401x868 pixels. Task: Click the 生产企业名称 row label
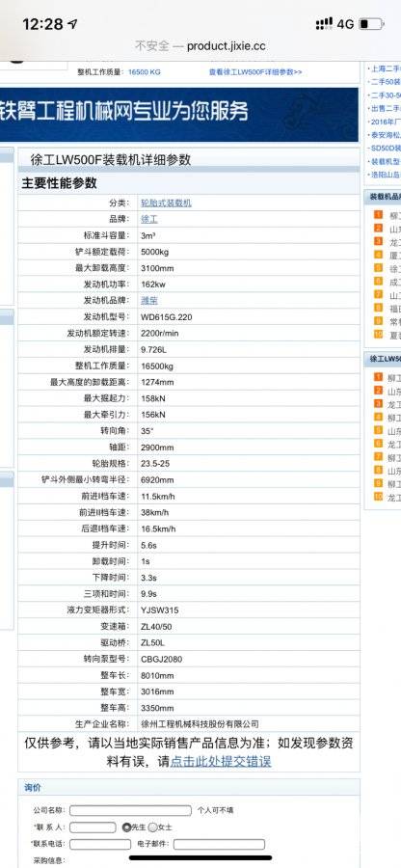click(102, 724)
